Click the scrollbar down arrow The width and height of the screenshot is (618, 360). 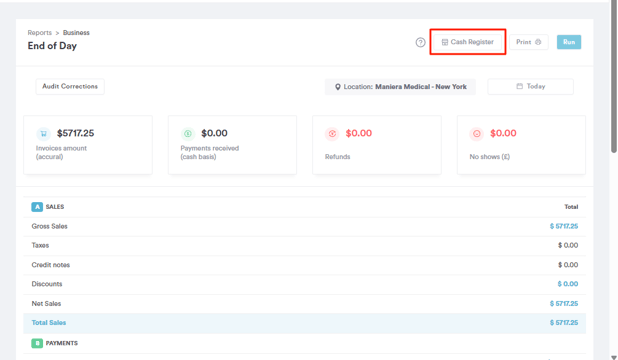coord(614,357)
